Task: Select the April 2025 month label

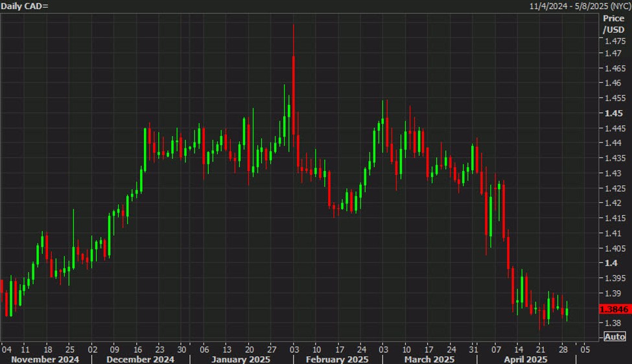Action: pyautogui.click(x=526, y=359)
